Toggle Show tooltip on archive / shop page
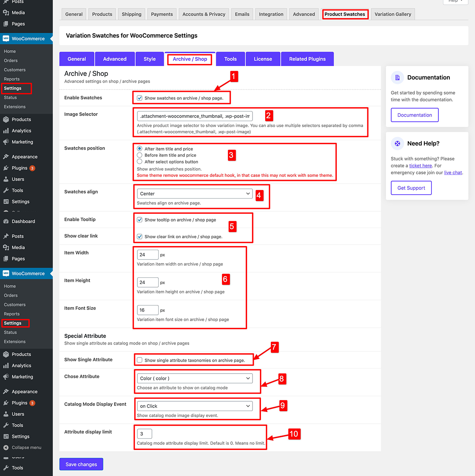 140,220
